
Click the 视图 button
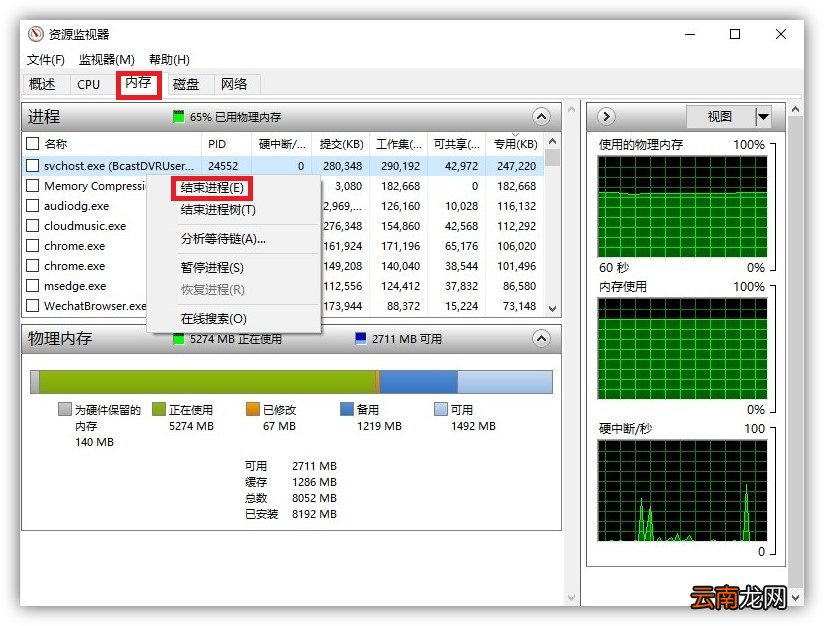720,117
